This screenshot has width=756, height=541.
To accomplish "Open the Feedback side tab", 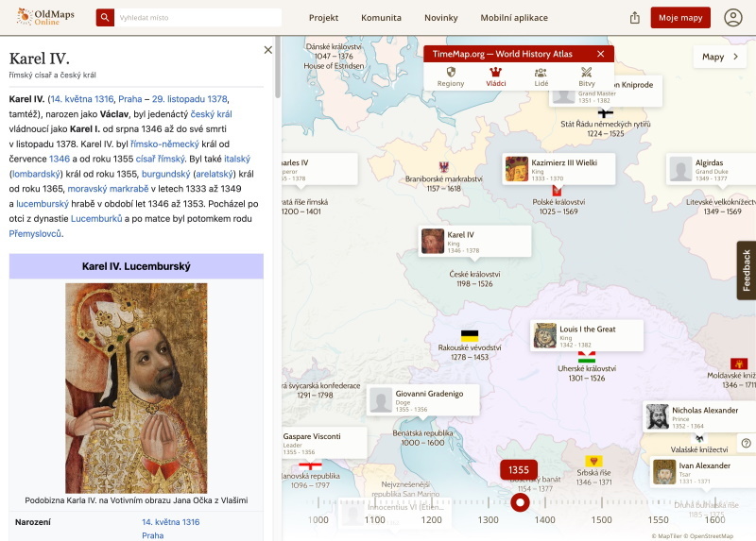I will [746, 270].
